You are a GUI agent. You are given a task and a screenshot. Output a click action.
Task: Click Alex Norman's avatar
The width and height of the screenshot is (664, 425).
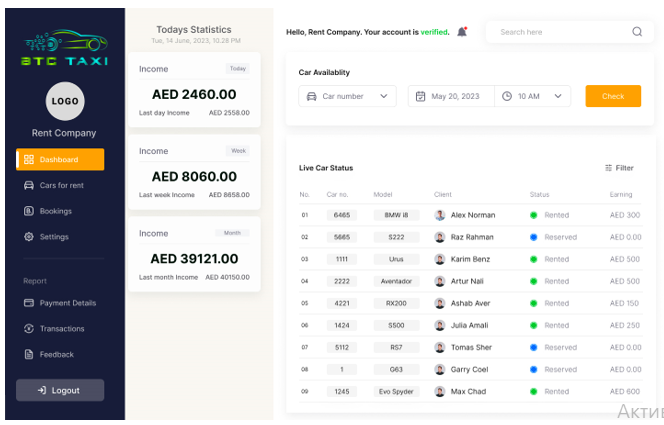440,215
